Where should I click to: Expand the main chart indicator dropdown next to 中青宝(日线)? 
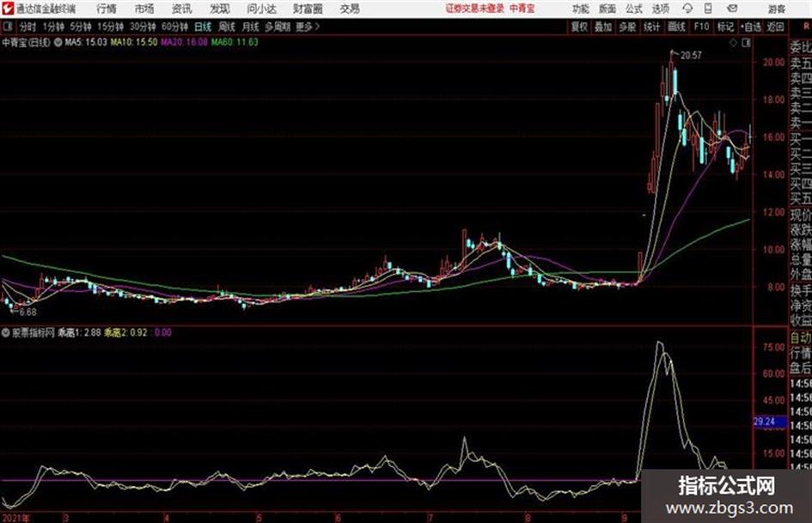(x=57, y=42)
